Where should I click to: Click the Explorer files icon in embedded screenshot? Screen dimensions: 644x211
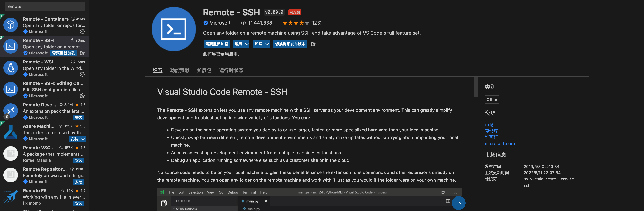pos(164,203)
